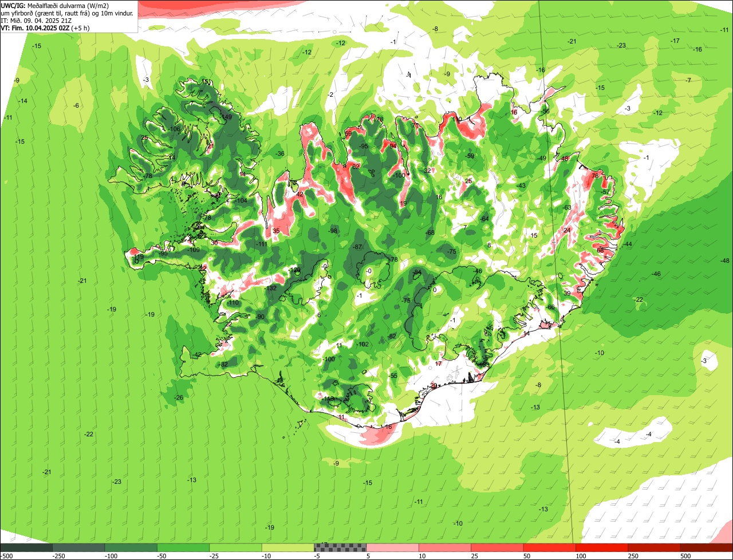Click the map value '-7' near the right edge
Viewport: 733px width, 560px height.
tap(688, 81)
